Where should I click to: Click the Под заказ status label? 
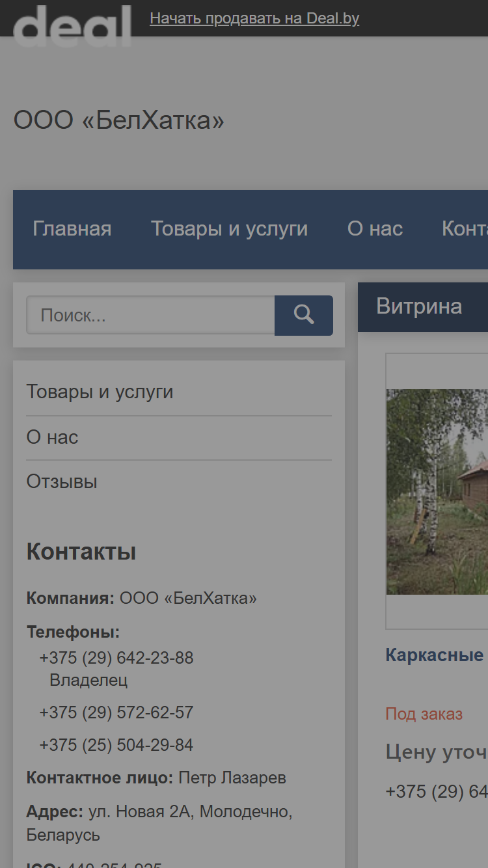(424, 714)
